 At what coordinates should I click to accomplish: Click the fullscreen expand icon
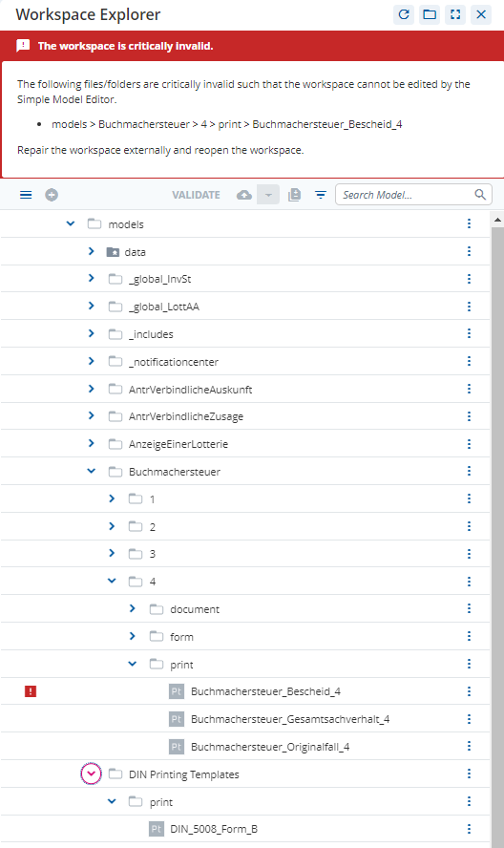455,14
